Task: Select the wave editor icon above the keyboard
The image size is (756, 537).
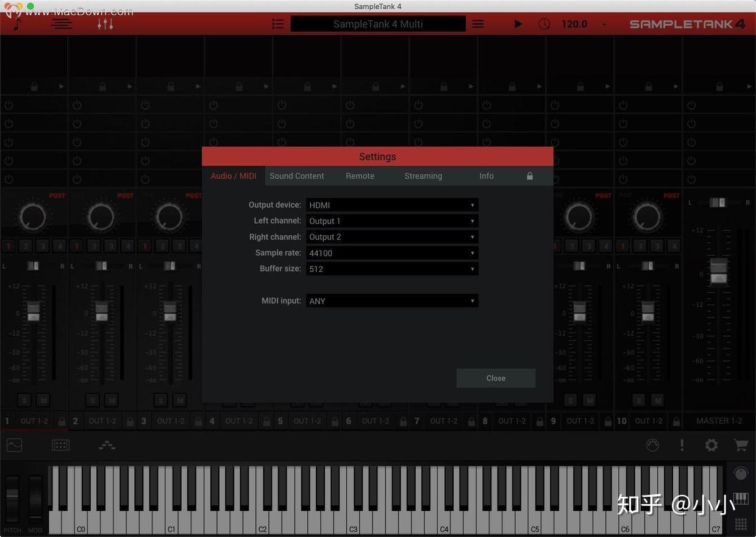Action: 13,445
